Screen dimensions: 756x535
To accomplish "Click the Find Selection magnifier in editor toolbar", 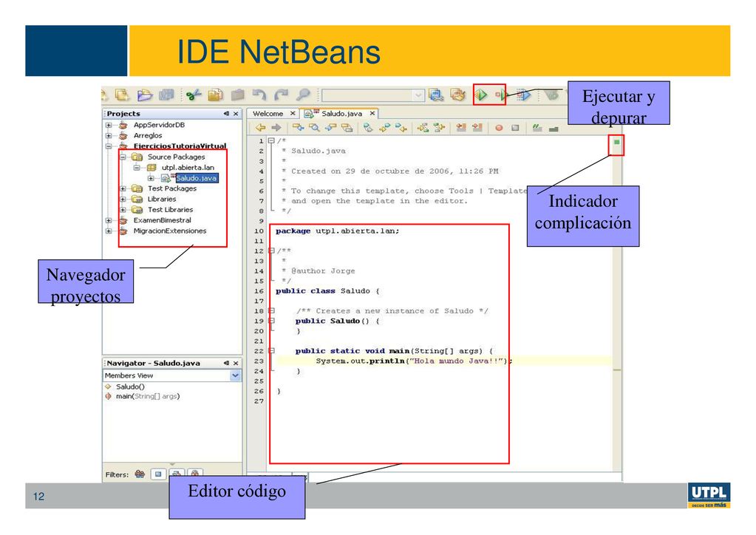I will 314,128.
